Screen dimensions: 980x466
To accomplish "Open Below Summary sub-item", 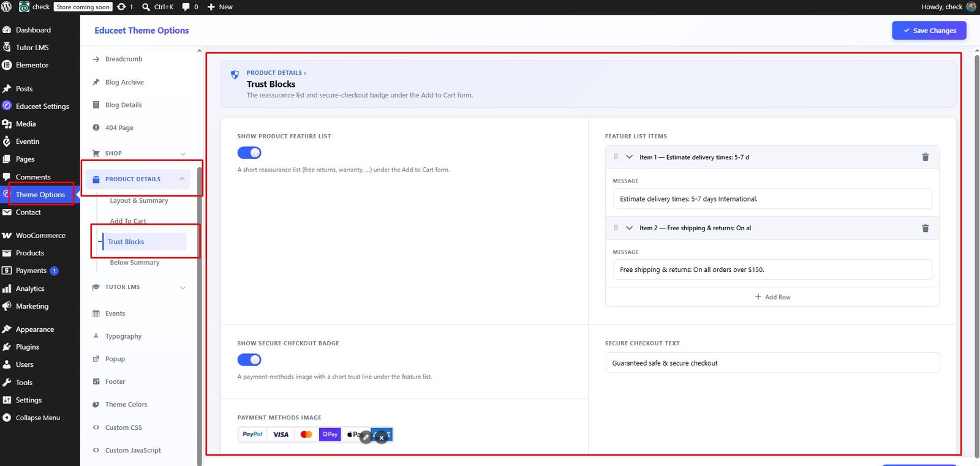I will [135, 262].
